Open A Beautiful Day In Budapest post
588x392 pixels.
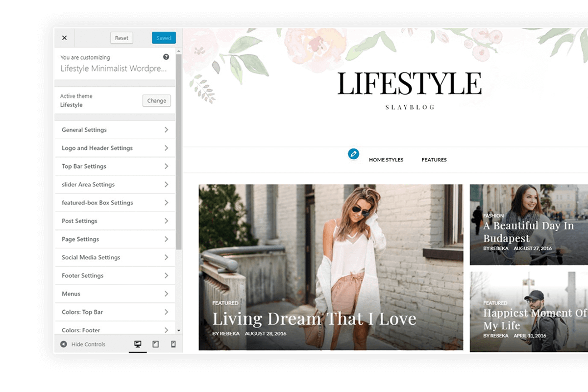[x=528, y=232]
